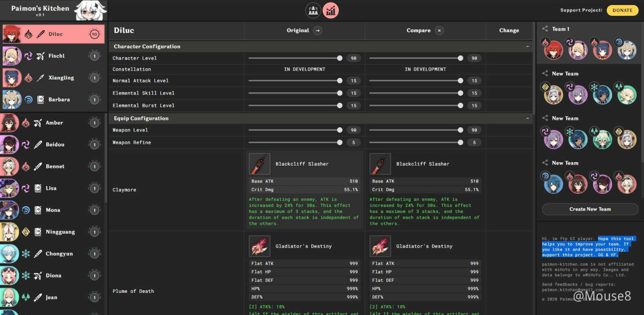
Task: Click Gladiator's Destiny feather icon in Compare
Action: tap(380, 246)
